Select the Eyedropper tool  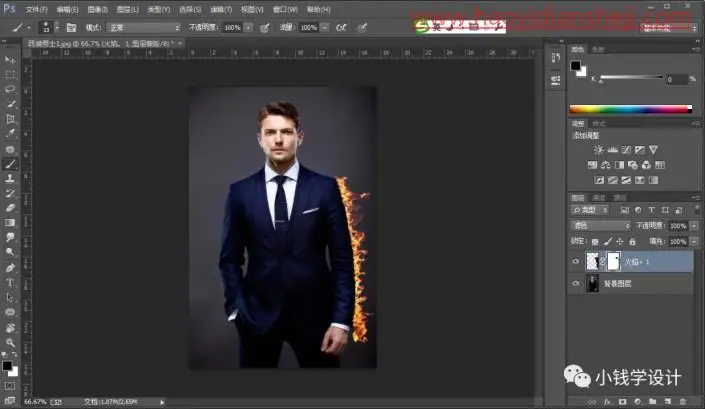click(x=10, y=134)
